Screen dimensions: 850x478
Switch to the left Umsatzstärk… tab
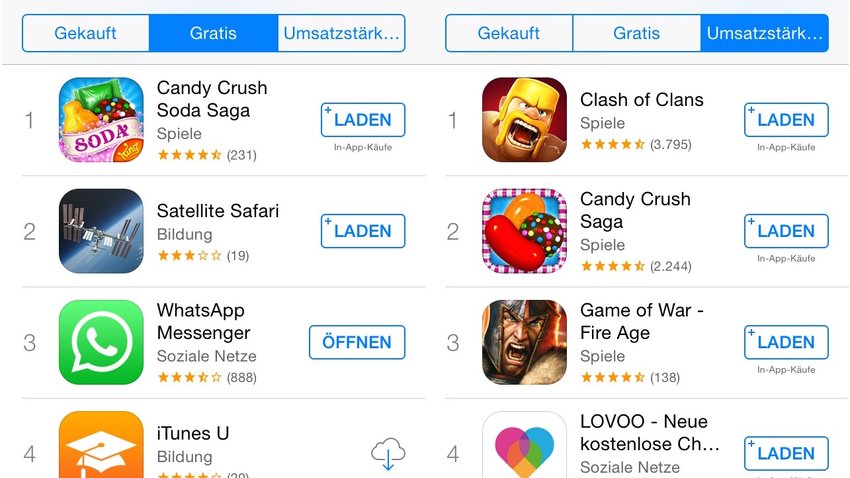342,33
